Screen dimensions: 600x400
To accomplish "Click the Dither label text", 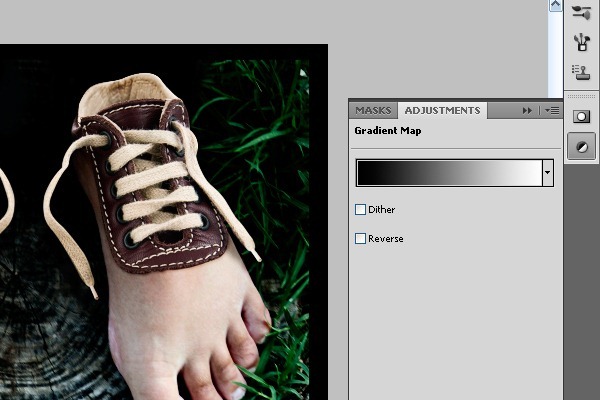I will click(383, 210).
